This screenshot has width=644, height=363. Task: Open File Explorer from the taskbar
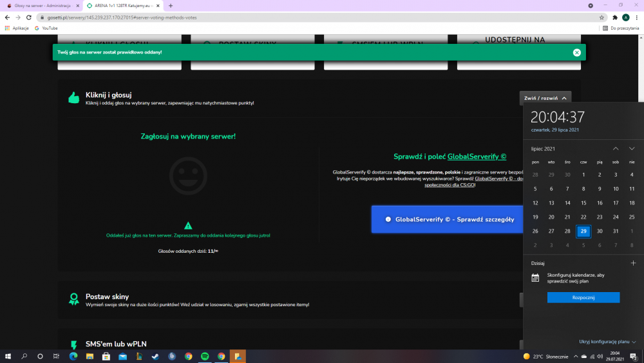tap(90, 356)
